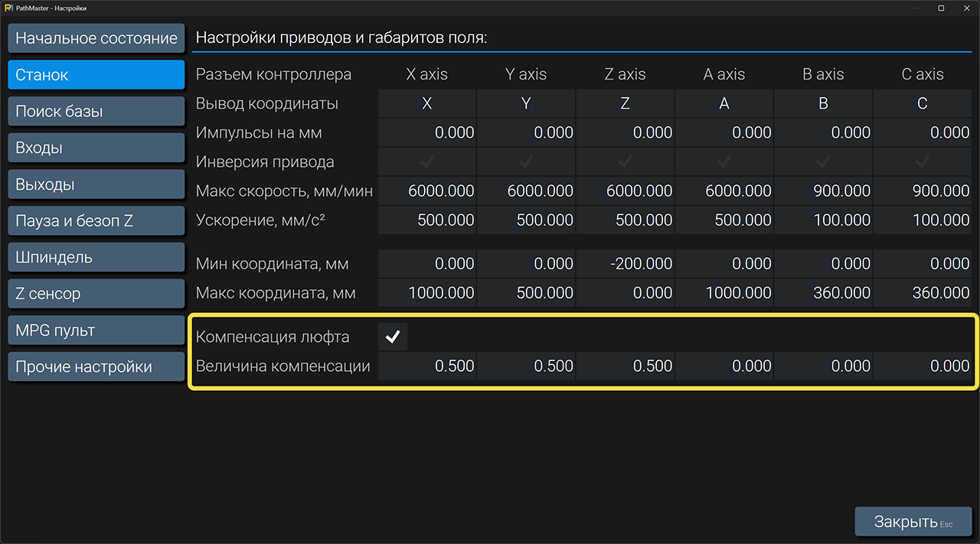Image resolution: width=980 pixels, height=544 pixels.
Task: Open the MPG пульт settings tab
Action: (96, 331)
